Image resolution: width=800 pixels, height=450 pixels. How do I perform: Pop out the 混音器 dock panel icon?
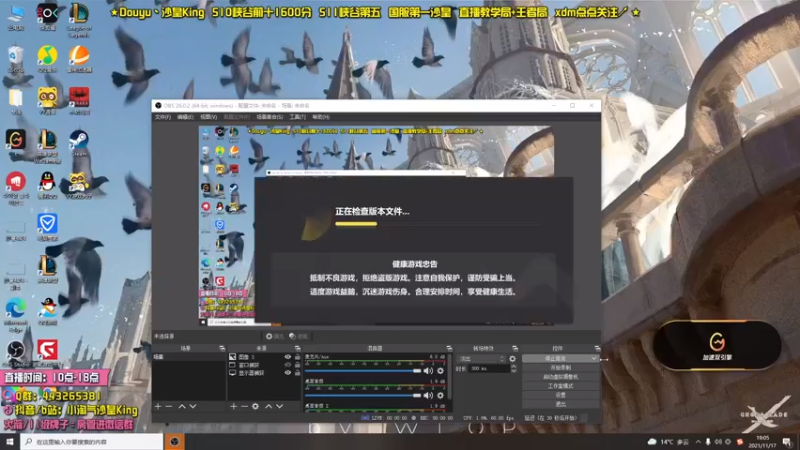click(x=449, y=348)
